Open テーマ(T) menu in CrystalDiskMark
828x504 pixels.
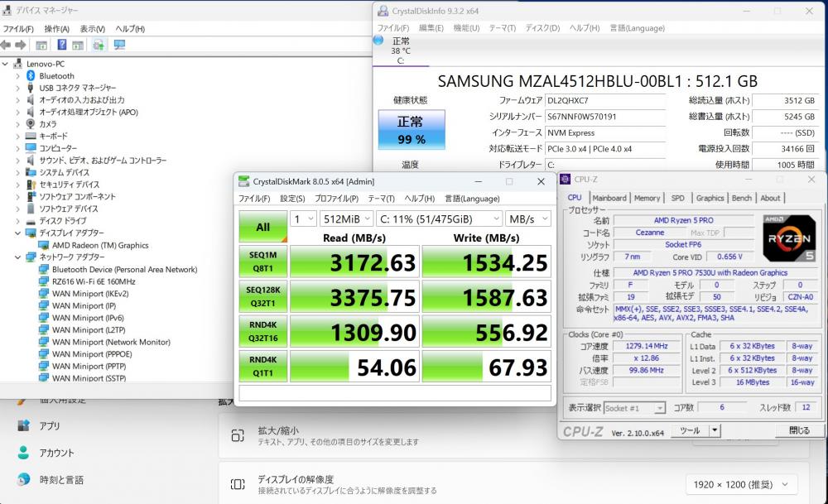click(381, 199)
